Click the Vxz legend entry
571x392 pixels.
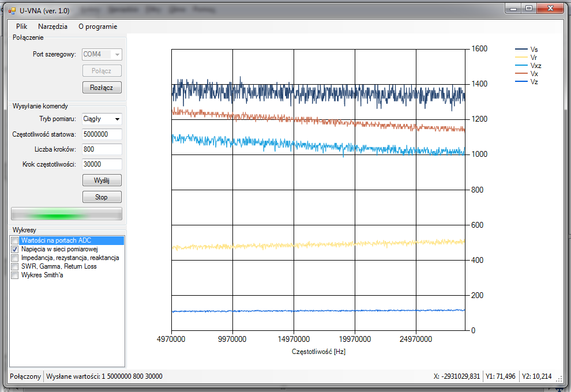point(536,66)
